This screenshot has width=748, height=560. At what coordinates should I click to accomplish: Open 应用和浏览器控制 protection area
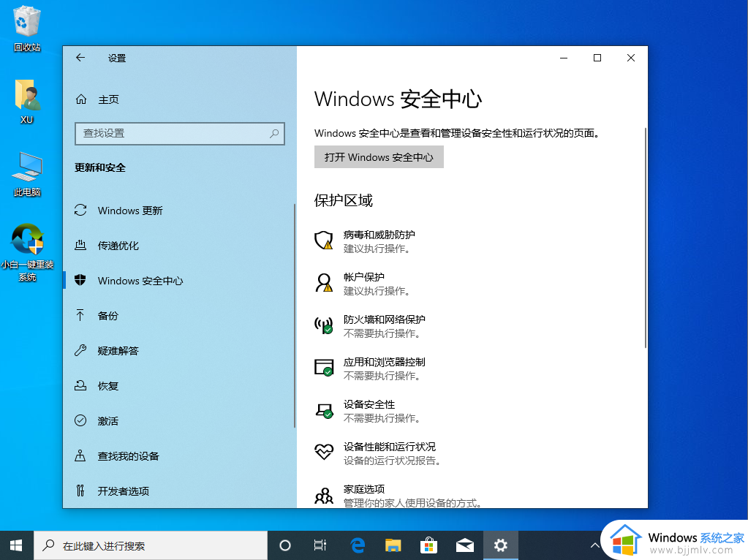[370, 368]
